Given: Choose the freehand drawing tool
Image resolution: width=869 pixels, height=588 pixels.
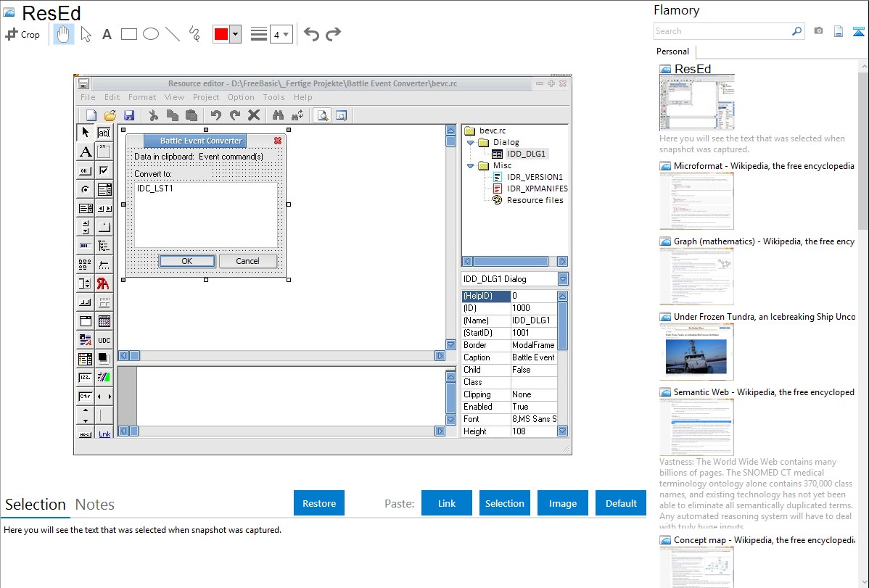Looking at the screenshot, I should 194,34.
